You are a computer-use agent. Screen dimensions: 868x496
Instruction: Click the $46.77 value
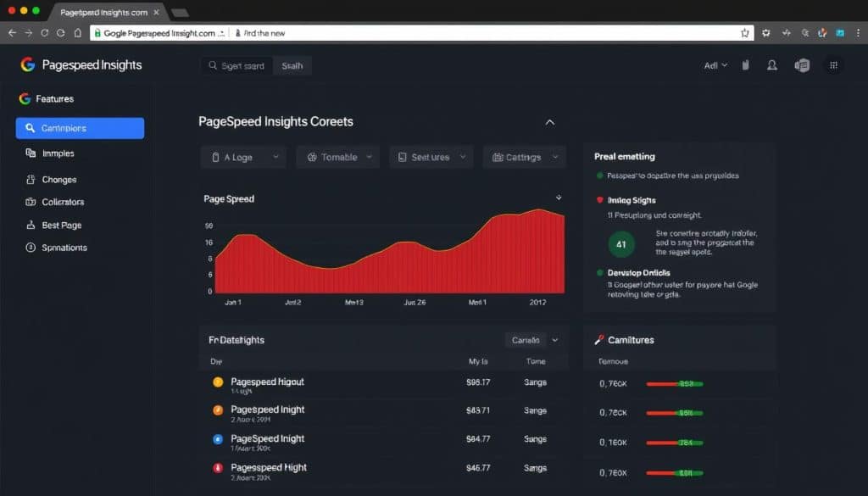click(x=478, y=468)
